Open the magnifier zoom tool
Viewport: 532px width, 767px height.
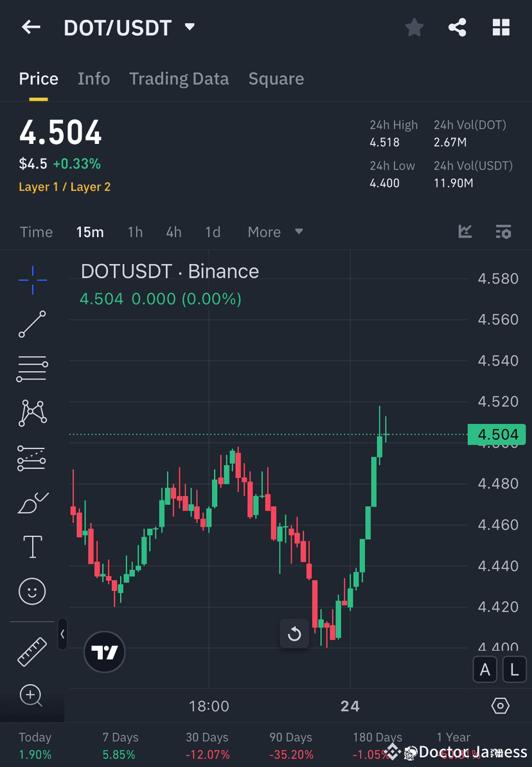coord(32,696)
